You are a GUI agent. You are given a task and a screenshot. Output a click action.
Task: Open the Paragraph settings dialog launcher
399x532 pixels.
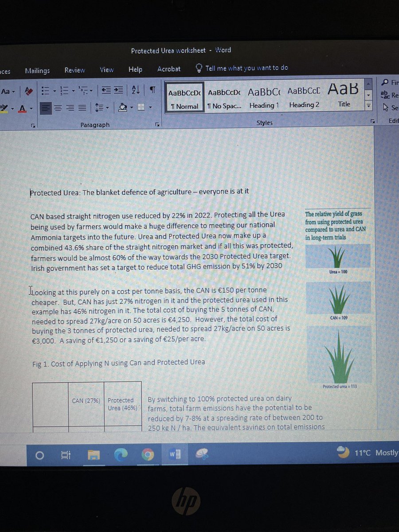click(x=157, y=125)
